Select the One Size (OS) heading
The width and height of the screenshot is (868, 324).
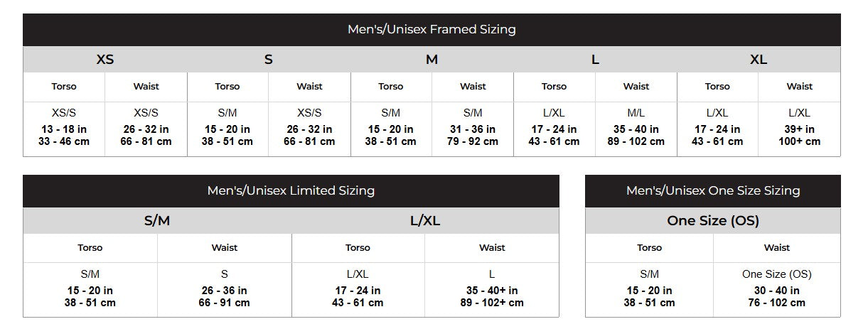(712, 220)
